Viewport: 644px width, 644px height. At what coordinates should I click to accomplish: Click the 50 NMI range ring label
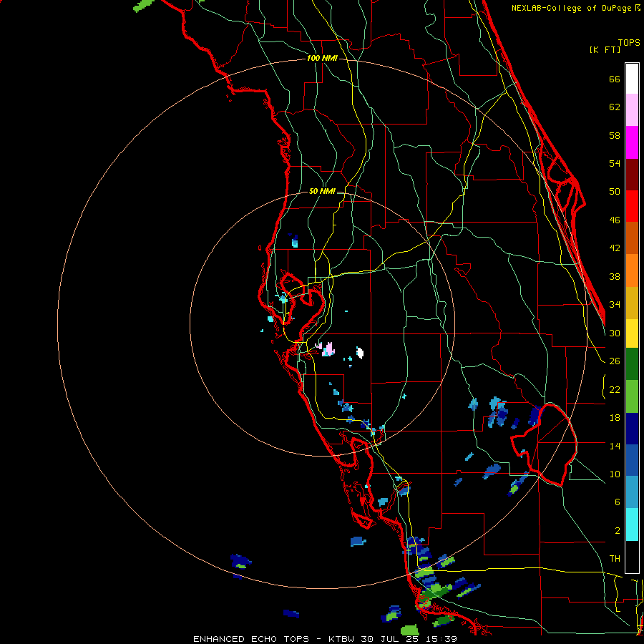coord(321,191)
